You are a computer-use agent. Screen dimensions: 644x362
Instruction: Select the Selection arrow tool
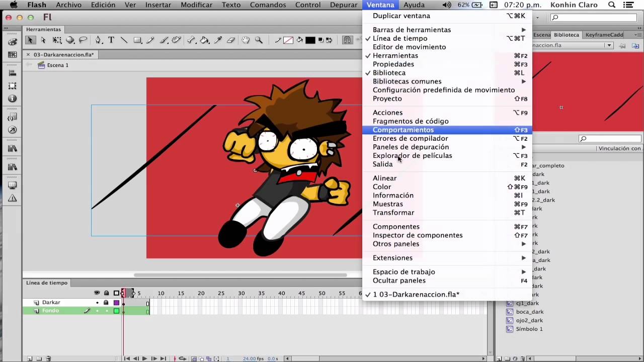click(x=30, y=40)
